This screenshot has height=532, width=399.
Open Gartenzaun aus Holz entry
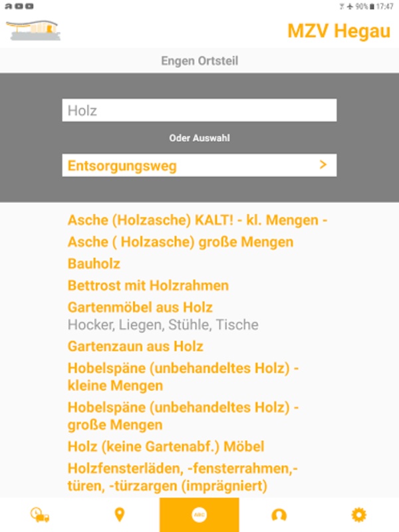pos(136,346)
